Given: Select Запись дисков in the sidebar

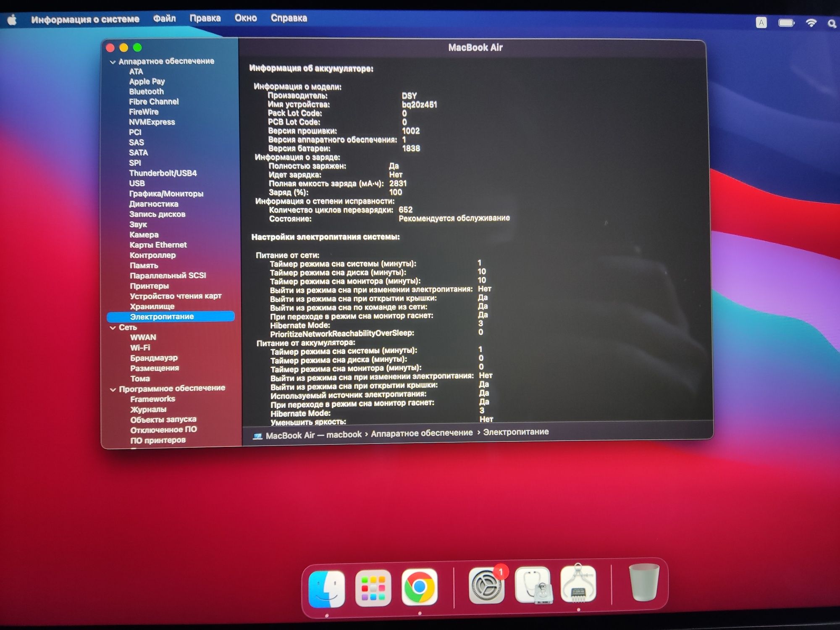Looking at the screenshot, I should [157, 214].
